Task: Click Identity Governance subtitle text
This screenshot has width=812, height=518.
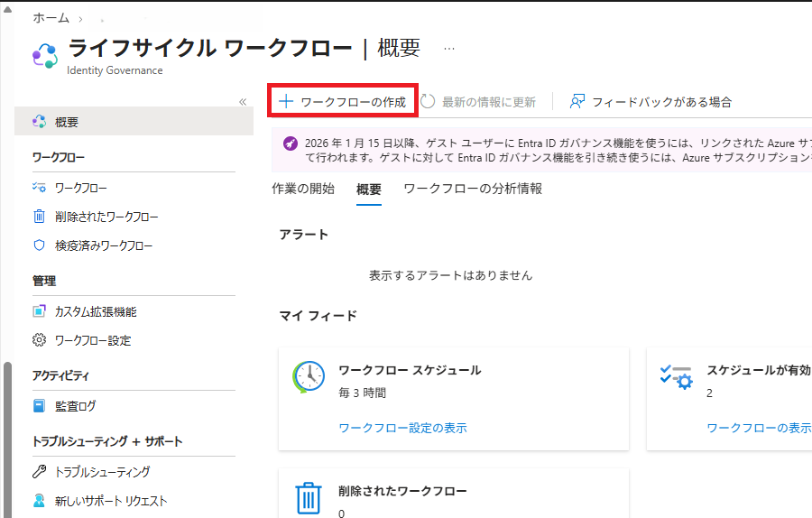Action: pos(115,70)
